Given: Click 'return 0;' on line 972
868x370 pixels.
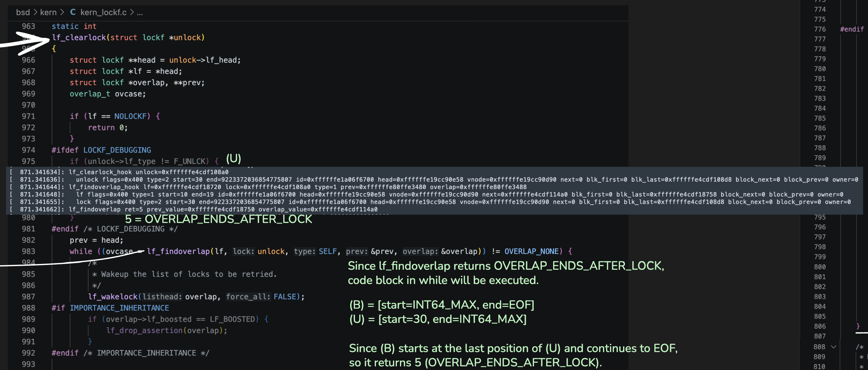Looking at the screenshot, I should tap(108, 128).
